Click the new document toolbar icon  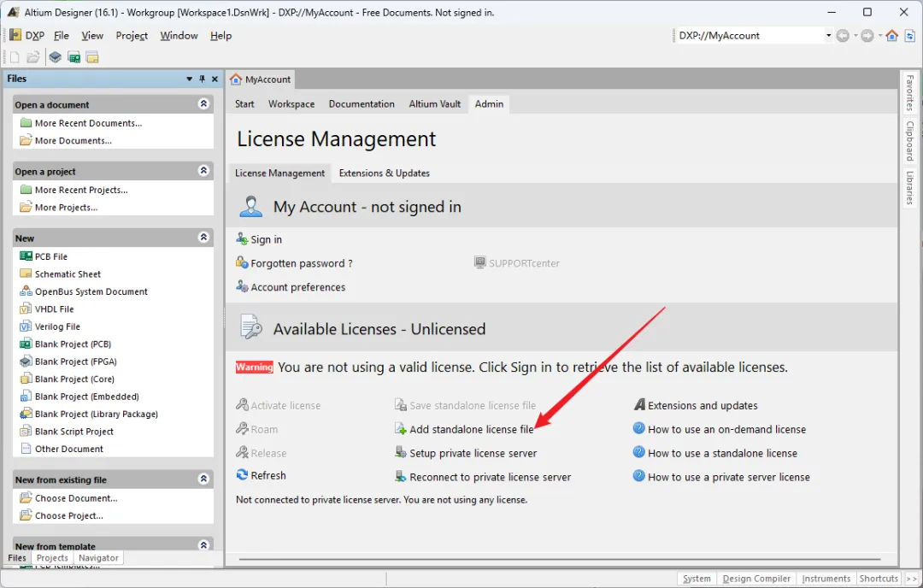15,57
